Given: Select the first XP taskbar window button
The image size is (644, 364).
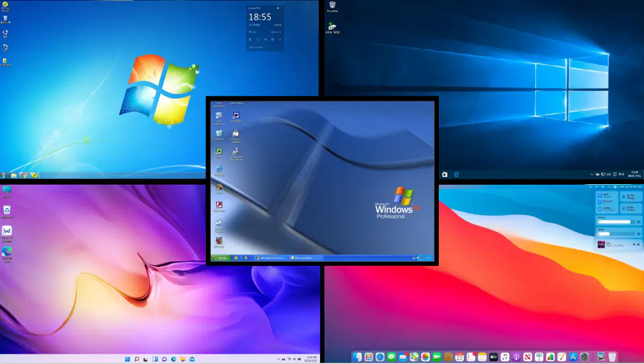Looking at the screenshot, I should coord(271,258).
